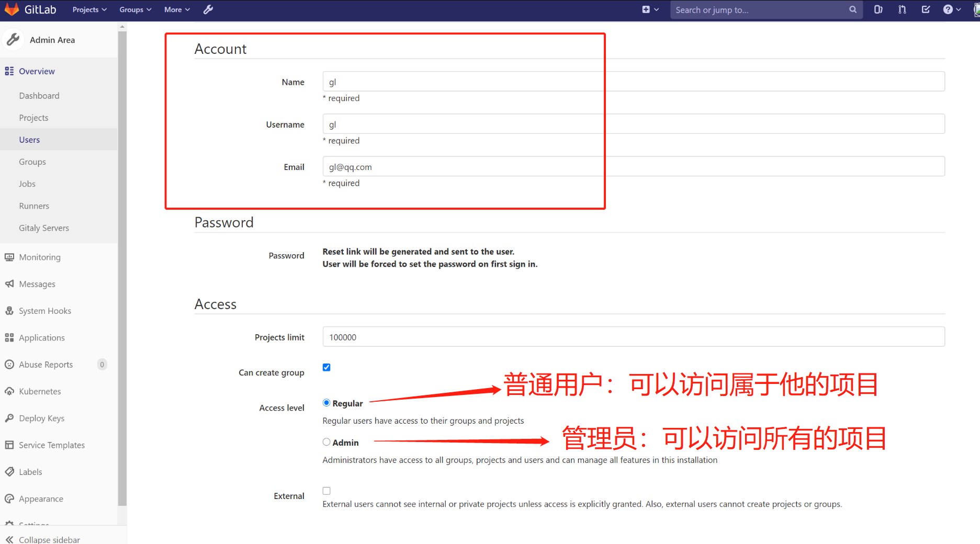The width and height of the screenshot is (980, 544).
Task: Open Monitoring section
Action: click(40, 257)
